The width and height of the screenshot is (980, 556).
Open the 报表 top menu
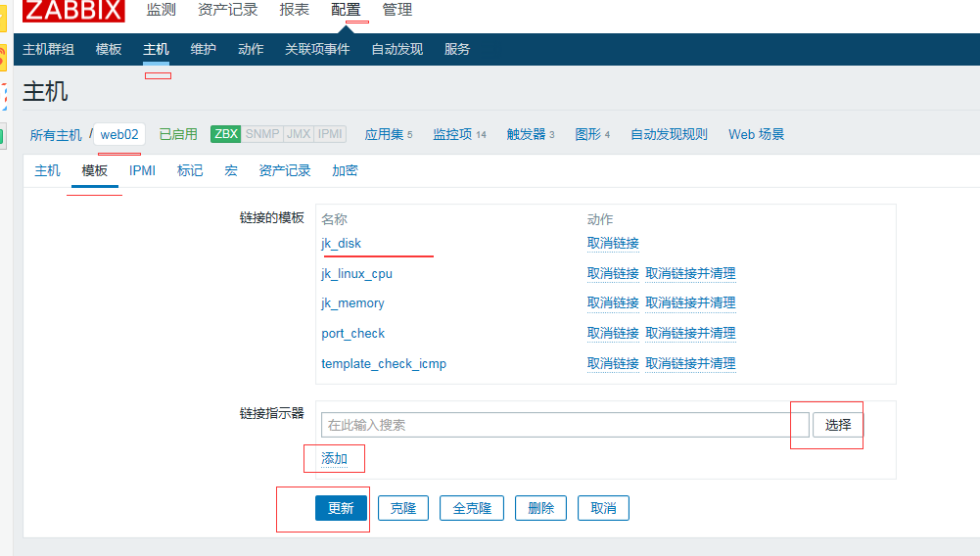pyautogui.click(x=295, y=10)
